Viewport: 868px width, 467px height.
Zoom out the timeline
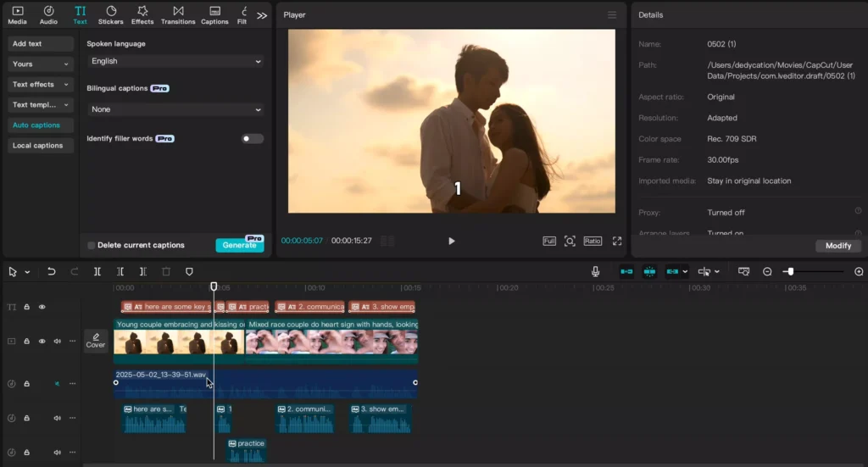tap(767, 272)
